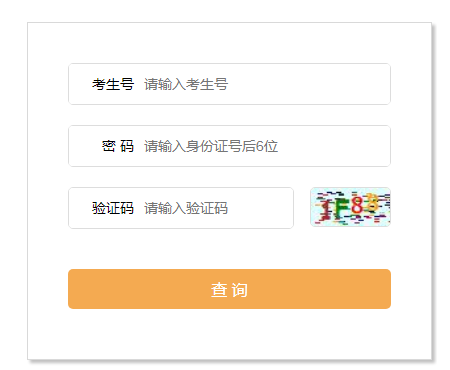Click the 考生号 field label
Viewport: 450px width, 370px height.
click(x=113, y=84)
